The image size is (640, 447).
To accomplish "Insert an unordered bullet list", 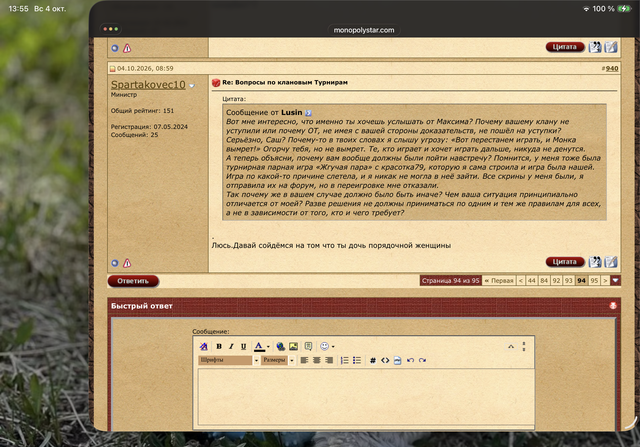I will [x=357, y=360].
